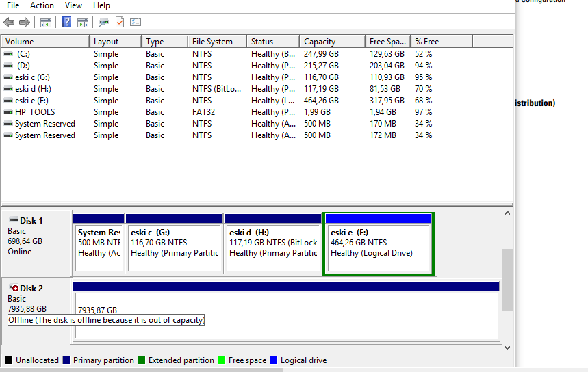Toggle the Show/Hide Console Tree icon
The height and width of the screenshot is (372, 588).
point(46,22)
